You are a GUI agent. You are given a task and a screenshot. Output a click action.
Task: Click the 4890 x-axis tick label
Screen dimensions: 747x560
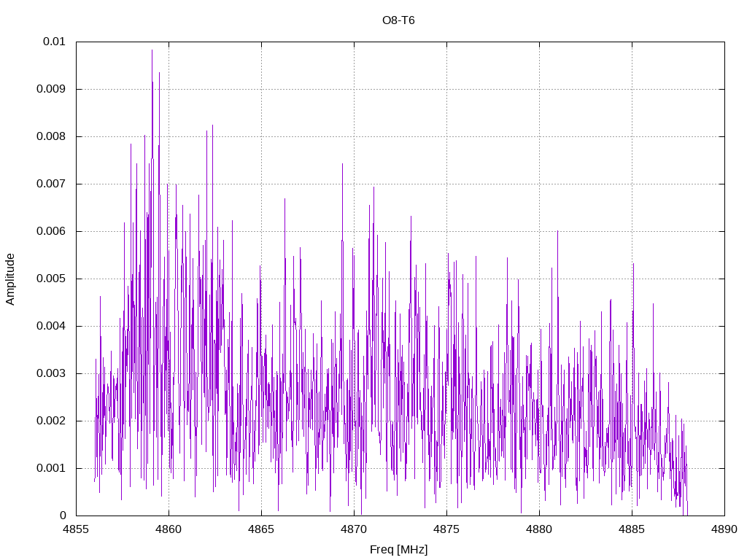(x=724, y=529)
